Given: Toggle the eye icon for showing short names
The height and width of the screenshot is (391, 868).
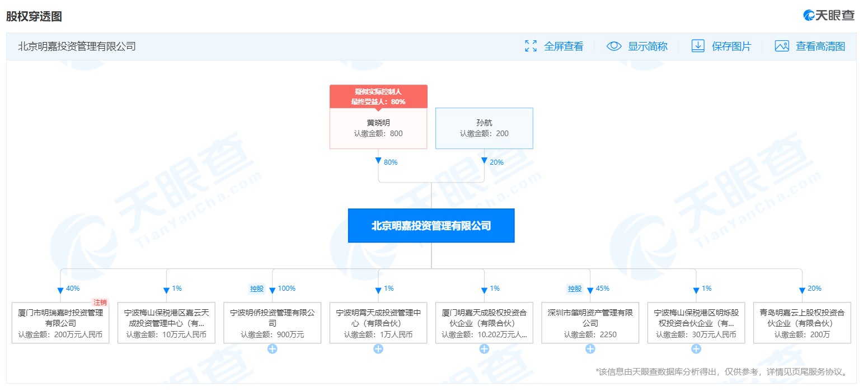Looking at the screenshot, I should pyautogui.click(x=614, y=46).
